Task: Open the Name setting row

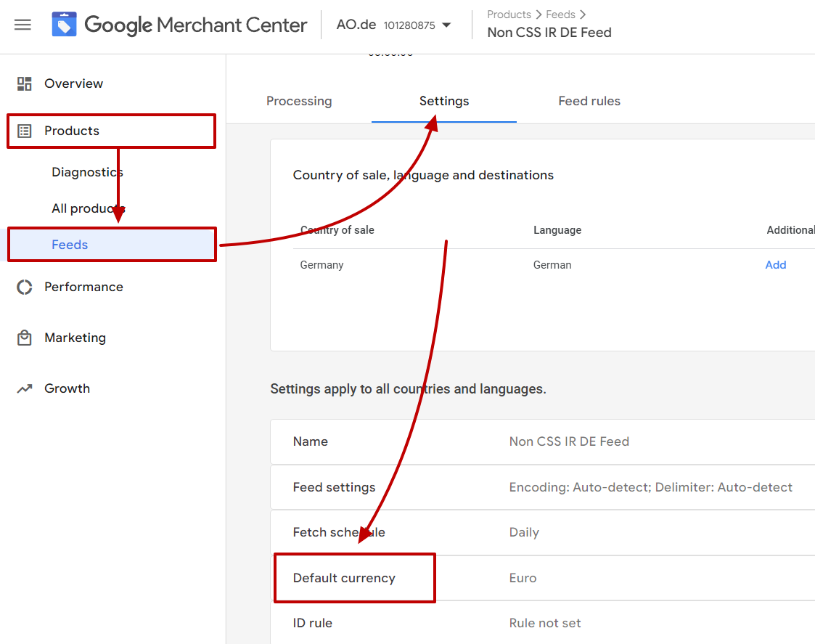Action: (542, 441)
